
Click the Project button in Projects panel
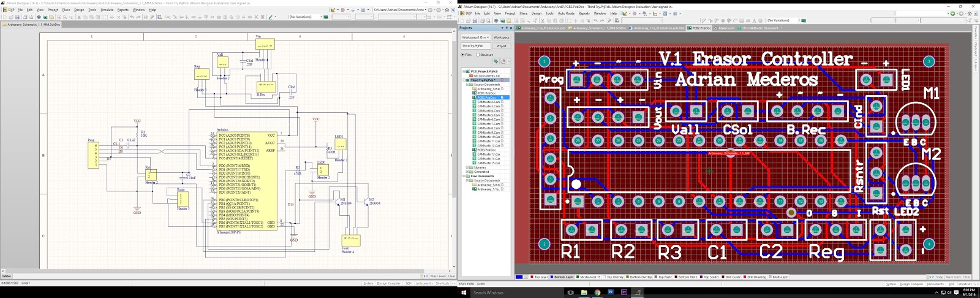(502, 46)
